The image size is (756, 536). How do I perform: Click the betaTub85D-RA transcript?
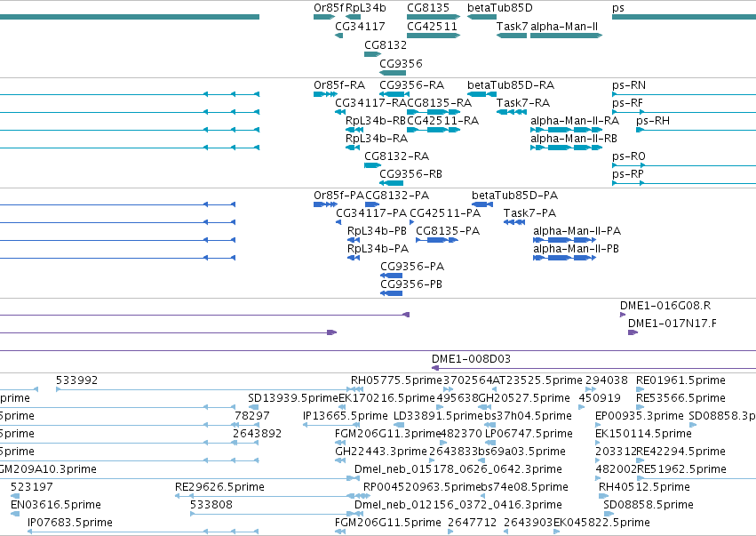coord(481,94)
